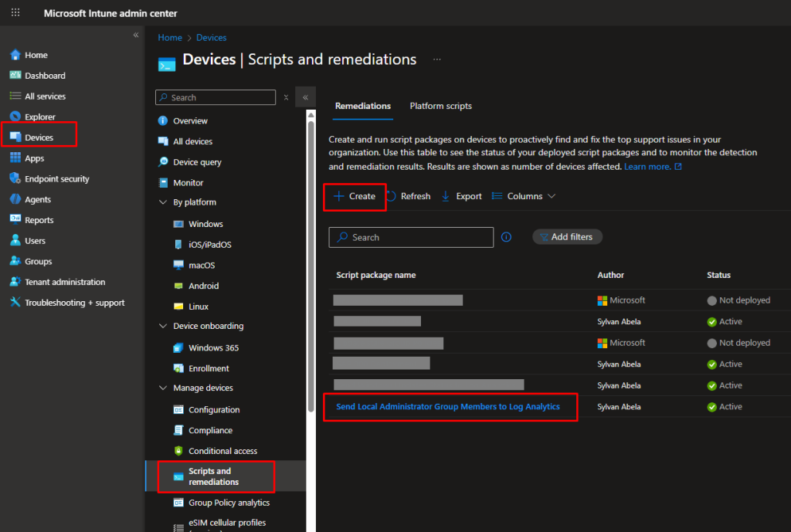Select Users in the sidebar
The image size is (791, 532).
36,240
